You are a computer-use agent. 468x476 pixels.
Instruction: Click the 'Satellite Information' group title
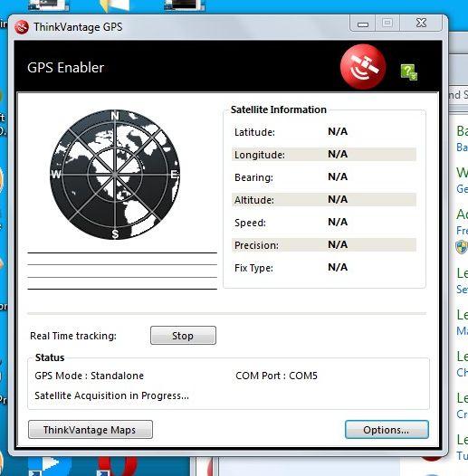click(279, 109)
